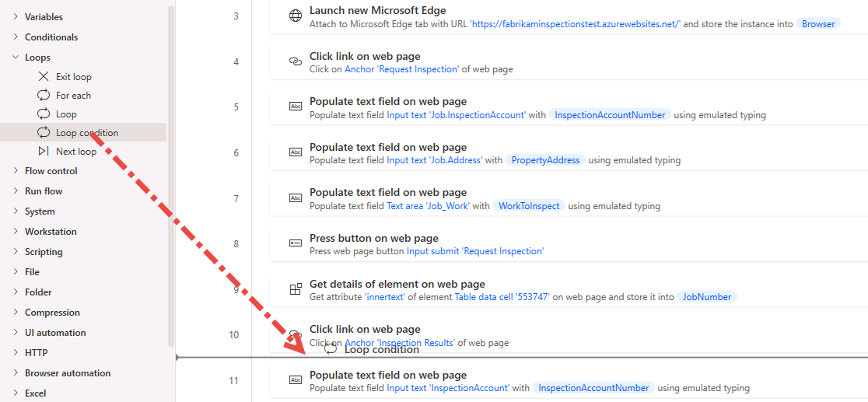Open the Fabrikam inspection URL link

[576, 24]
